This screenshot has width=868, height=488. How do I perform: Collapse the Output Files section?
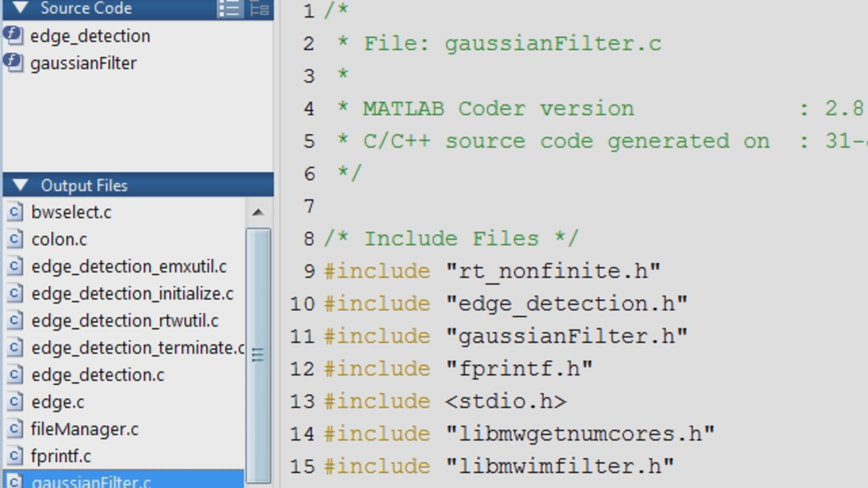20,186
